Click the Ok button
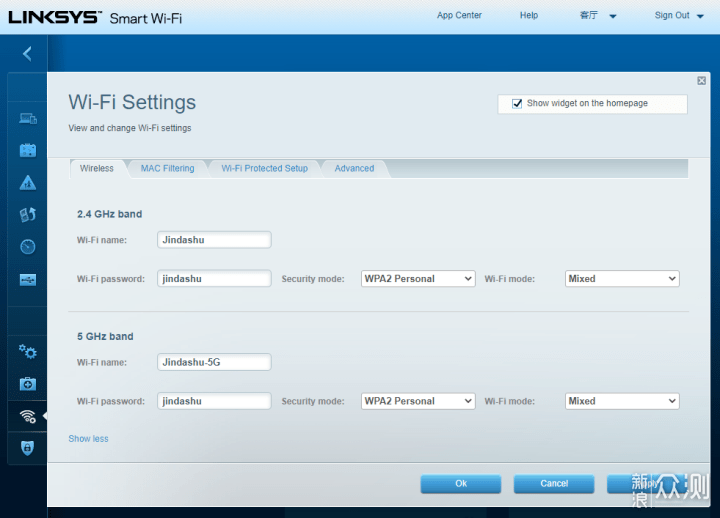 click(461, 484)
